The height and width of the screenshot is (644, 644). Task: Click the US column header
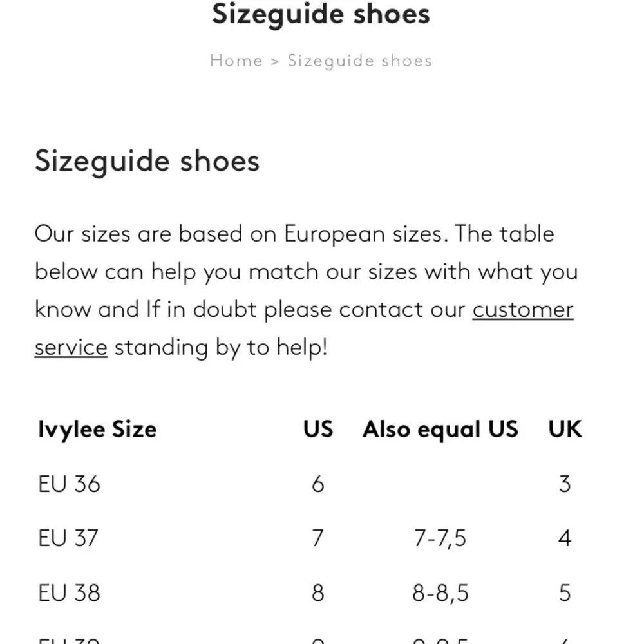click(x=318, y=429)
